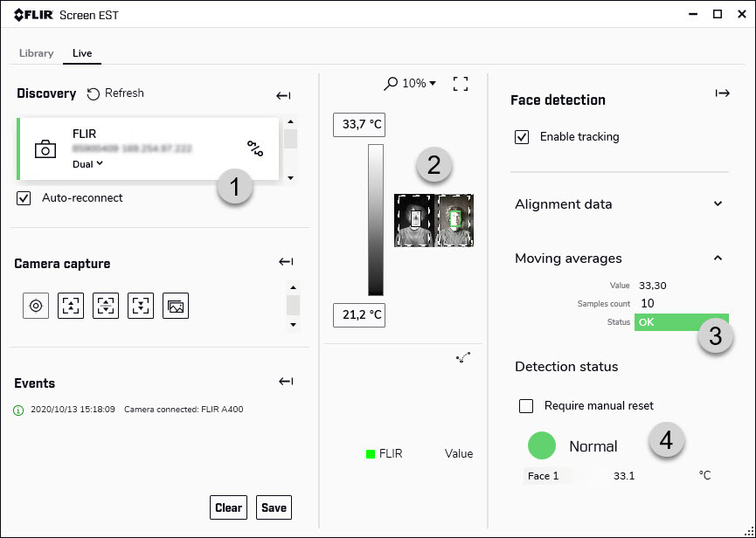
Task: Click the Save events button
Action: click(274, 507)
